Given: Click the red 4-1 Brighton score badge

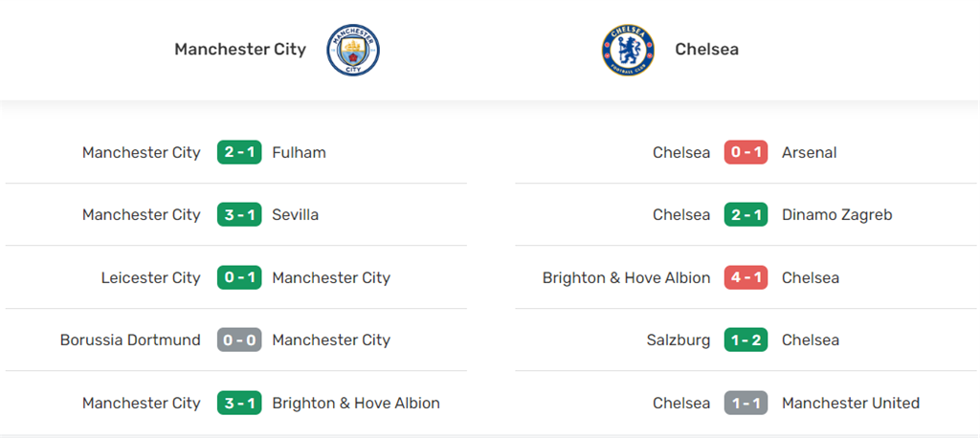Looking at the screenshot, I should click(x=746, y=278).
